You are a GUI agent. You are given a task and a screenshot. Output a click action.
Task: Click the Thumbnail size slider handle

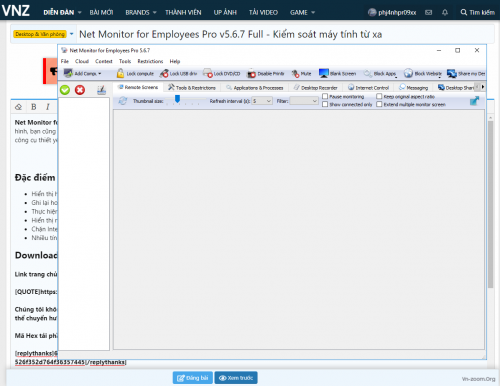(178, 99)
